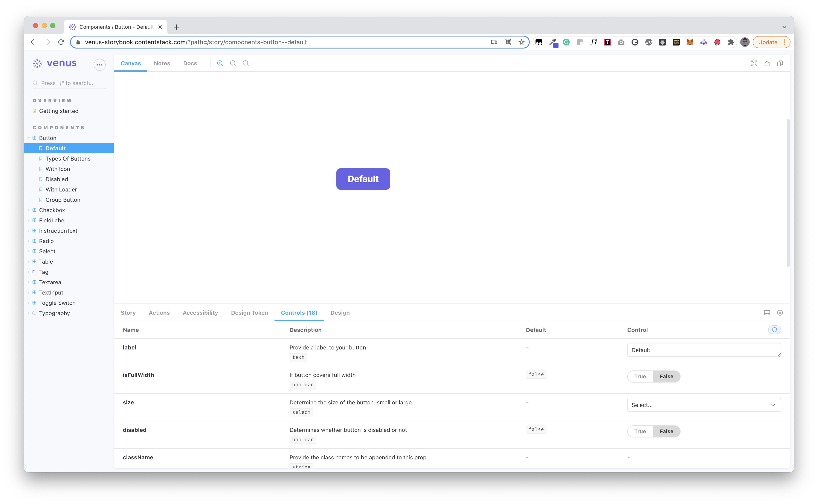This screenshot has height=504, width=818.
Task: Reload the page in browser
Action: tap(61, 42)
